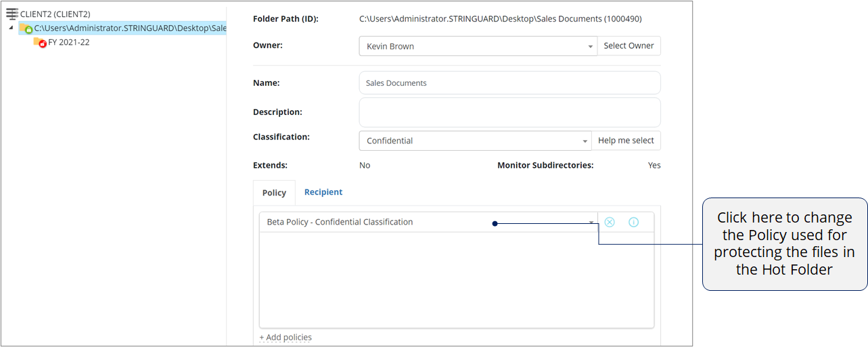Switch to the Policy tab

pyautogui.click(x=274, y=193)
